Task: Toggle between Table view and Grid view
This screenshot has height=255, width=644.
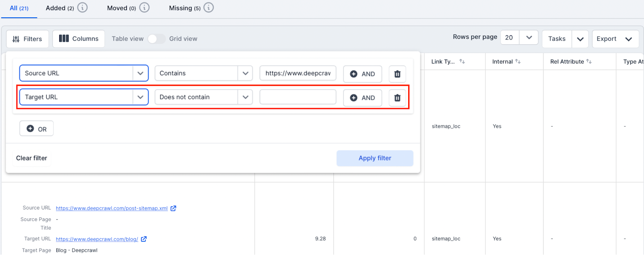Action: click(156, 39)
